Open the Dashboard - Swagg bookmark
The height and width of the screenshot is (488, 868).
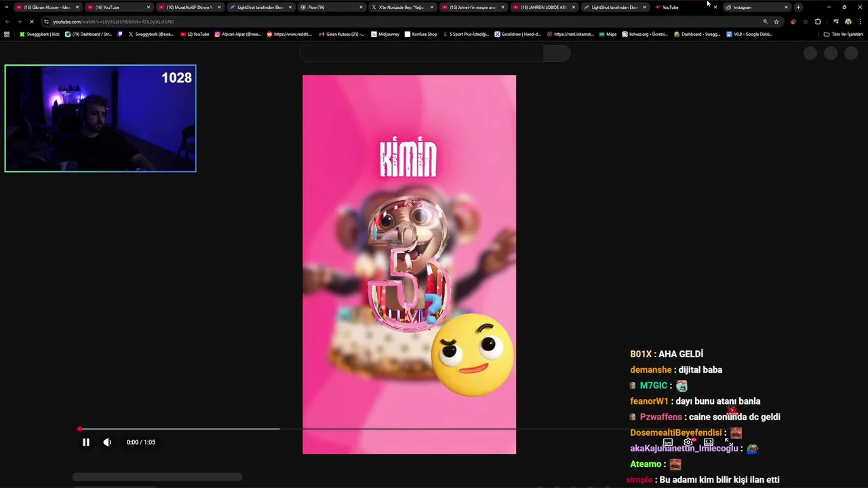697,34
